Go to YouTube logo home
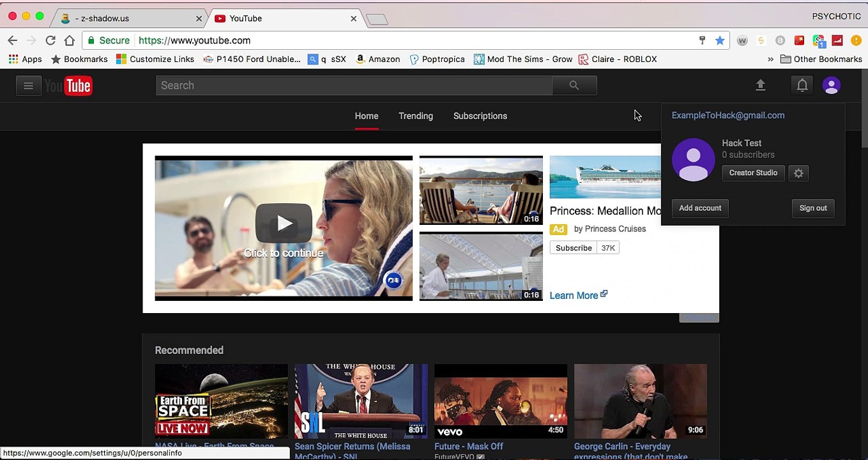The image size is (868, 460). pos(68,86)
